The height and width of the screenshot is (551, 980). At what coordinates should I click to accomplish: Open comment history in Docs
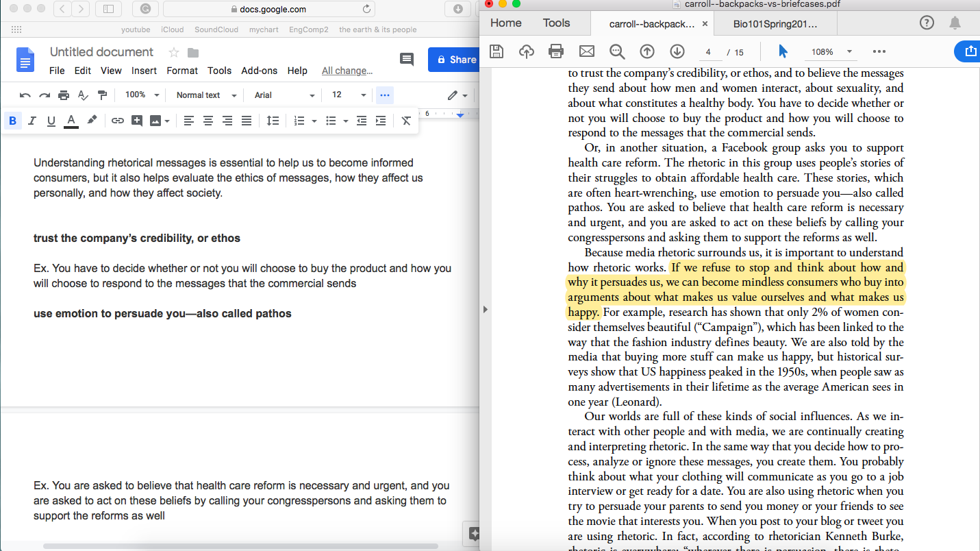(x=407, y=60)
